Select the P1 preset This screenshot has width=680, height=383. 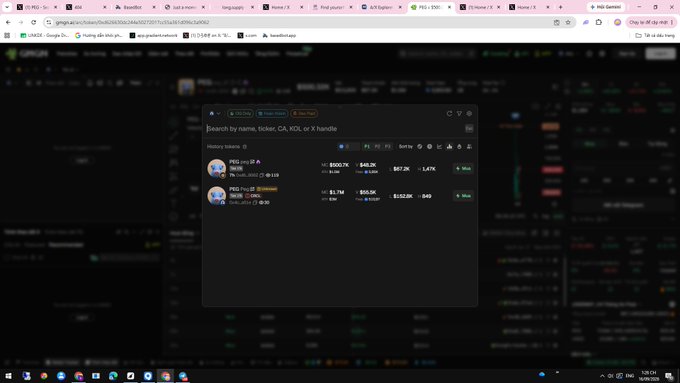coord(367,147)
